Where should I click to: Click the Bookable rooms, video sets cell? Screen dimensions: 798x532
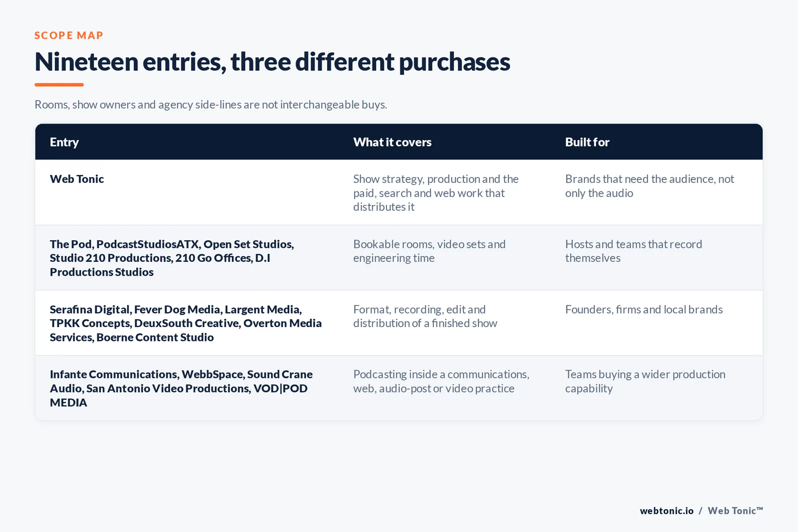(x=429, y=251)
